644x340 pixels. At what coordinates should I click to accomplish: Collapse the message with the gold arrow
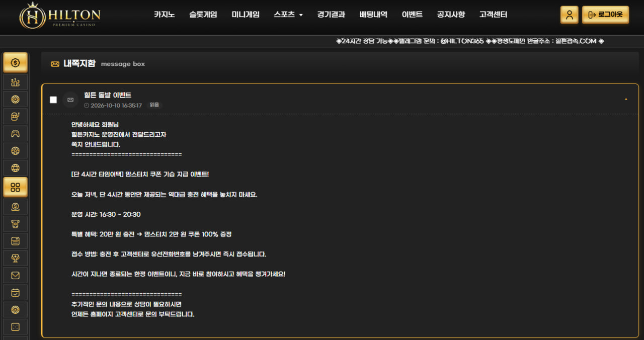coord(626,100)
